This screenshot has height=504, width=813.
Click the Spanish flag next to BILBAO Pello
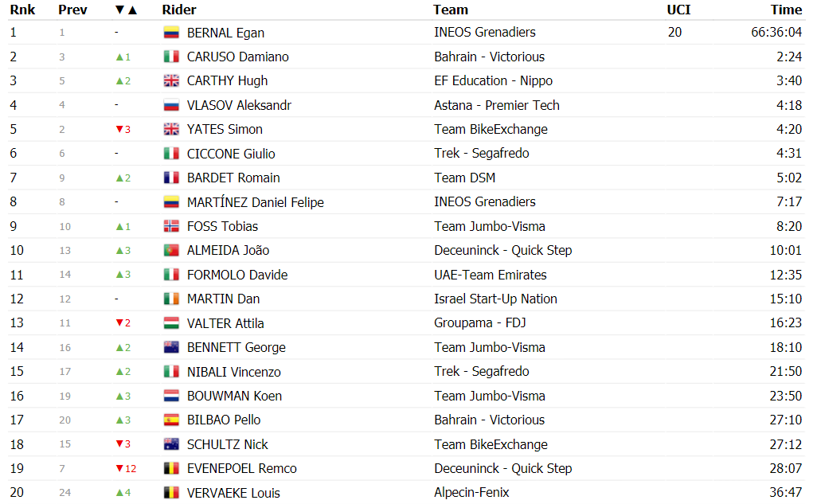[x=171, y=420]
